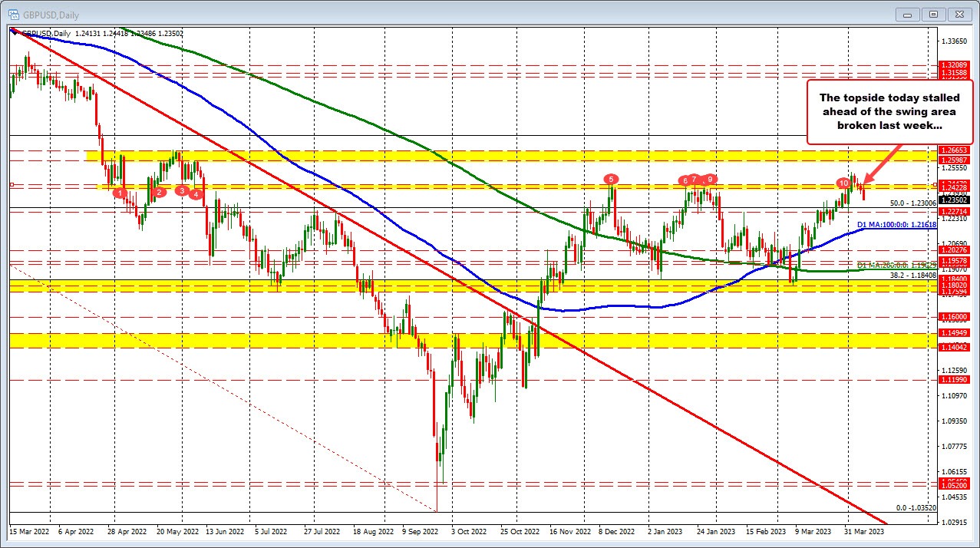Click swing marker number 4
Screen dimensions: 980x548
coord(196,194)
